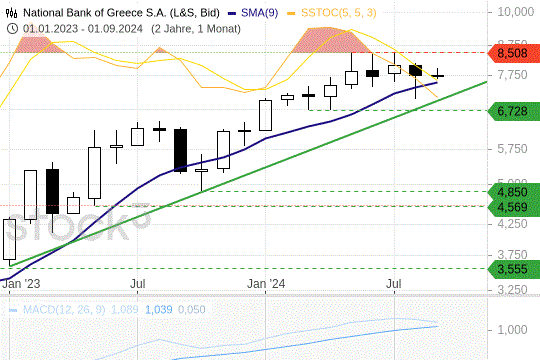Click the National Bank of Greece title

121,13
